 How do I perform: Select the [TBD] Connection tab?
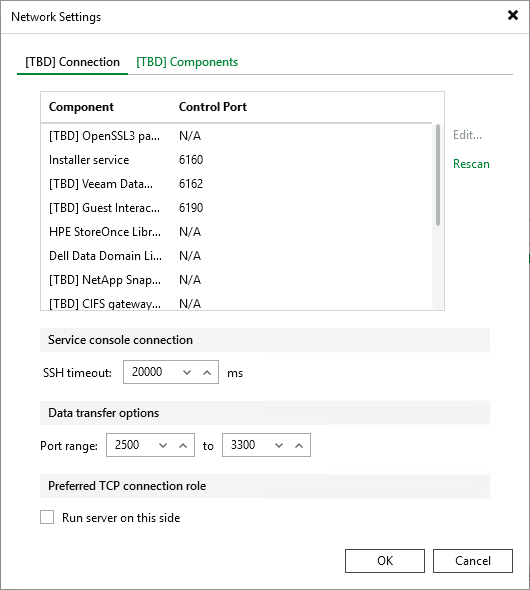[x=73, y=62]
